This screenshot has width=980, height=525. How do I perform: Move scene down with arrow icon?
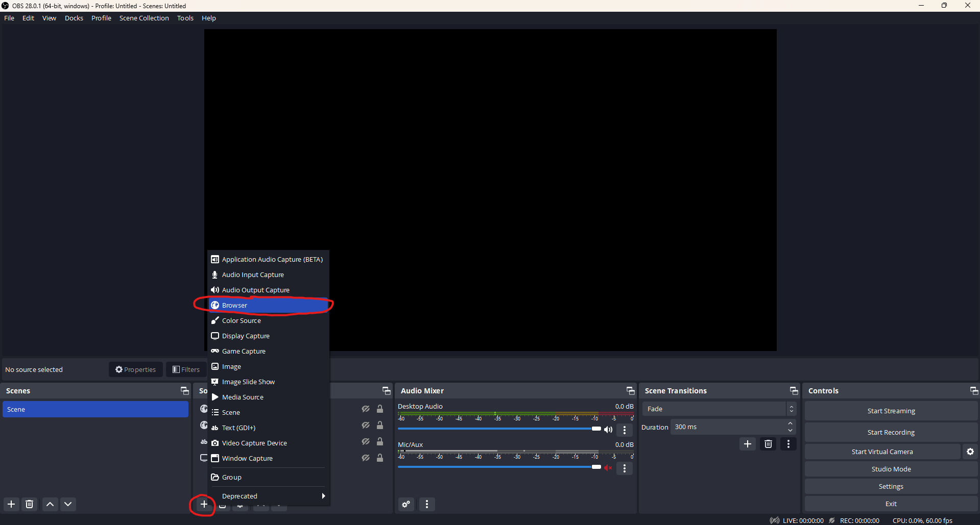click(68, 504)
